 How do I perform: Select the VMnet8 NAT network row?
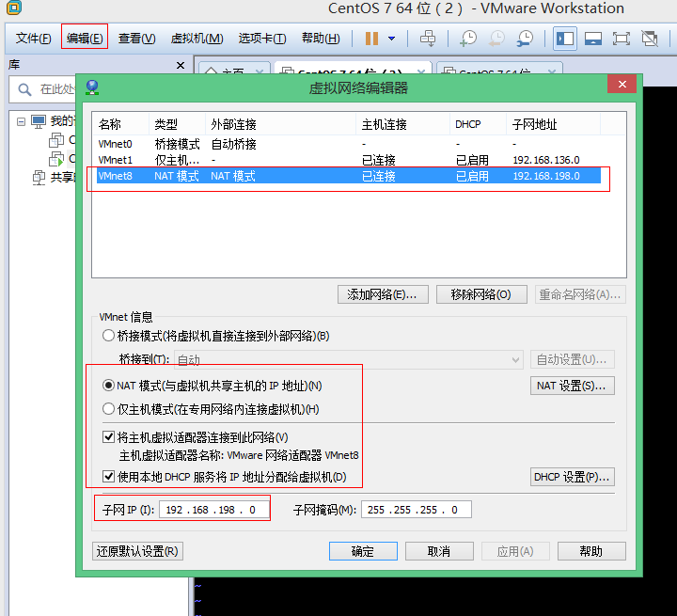[349, 176]
